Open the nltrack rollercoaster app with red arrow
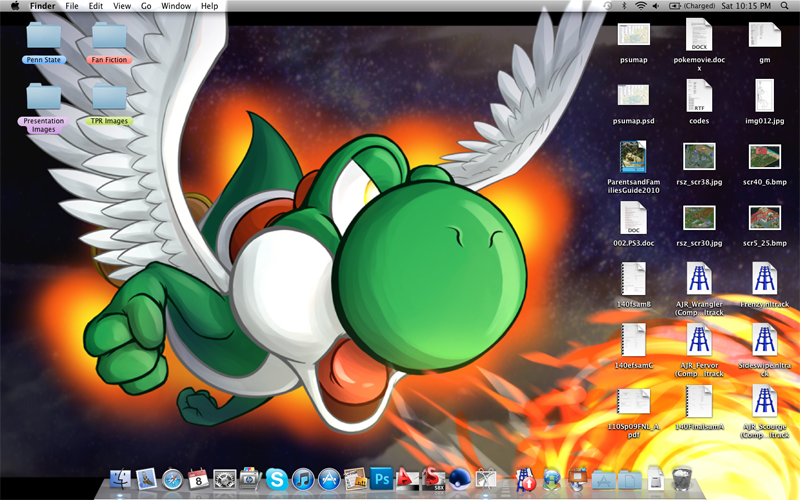Screen dimensions: 800x500 (x=525, y=480)
